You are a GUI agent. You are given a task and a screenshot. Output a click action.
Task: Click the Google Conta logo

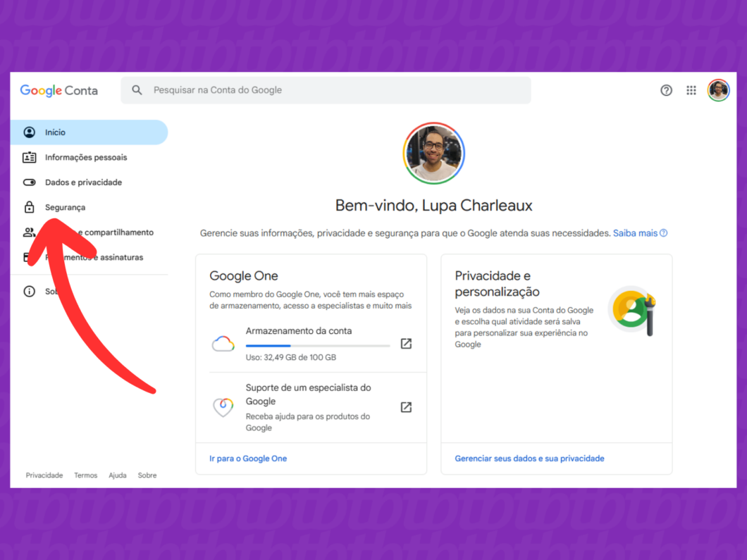tap(58, 90)
